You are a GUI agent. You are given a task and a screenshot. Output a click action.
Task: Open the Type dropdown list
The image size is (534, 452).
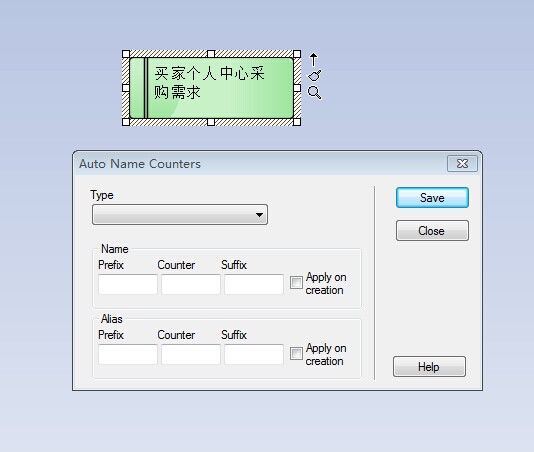point(180,215)
